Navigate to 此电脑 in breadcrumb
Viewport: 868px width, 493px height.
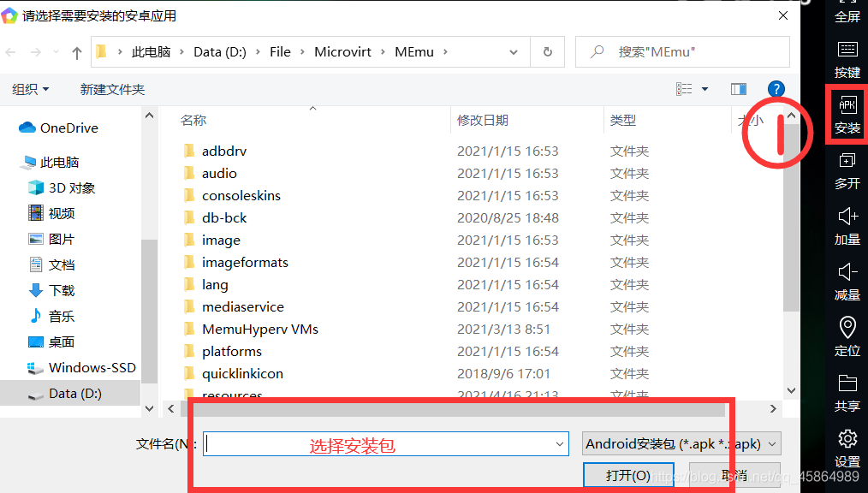[152, 52]
